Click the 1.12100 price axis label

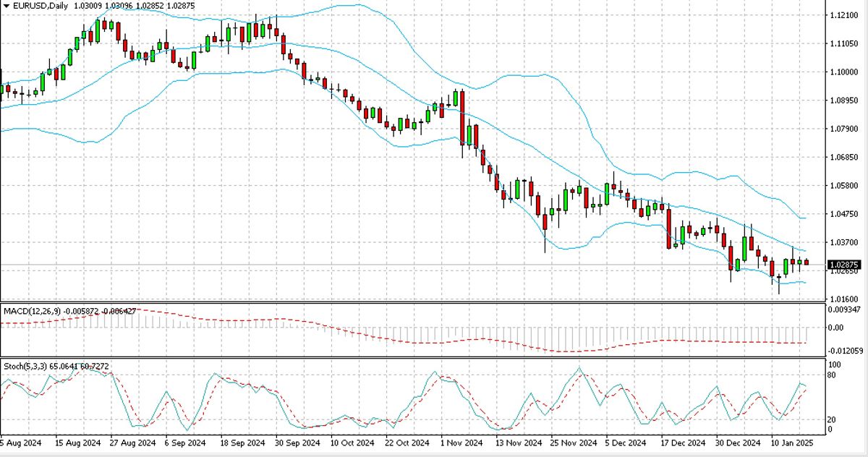point(844,15)
